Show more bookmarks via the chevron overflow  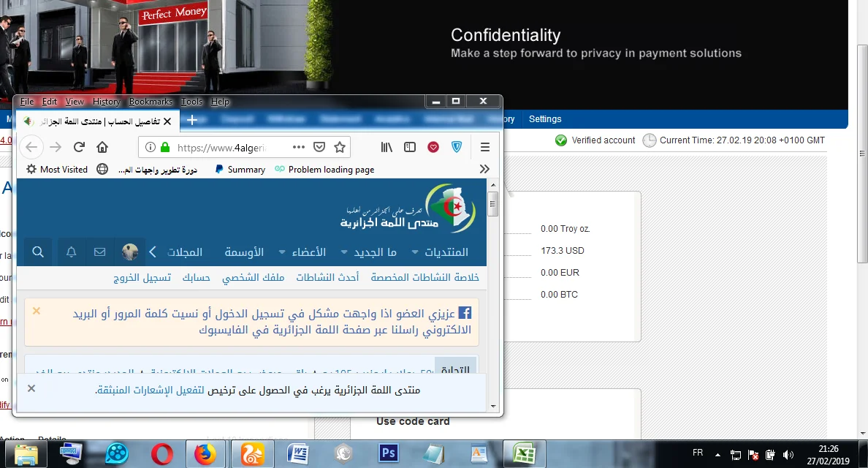pos(484,169)
